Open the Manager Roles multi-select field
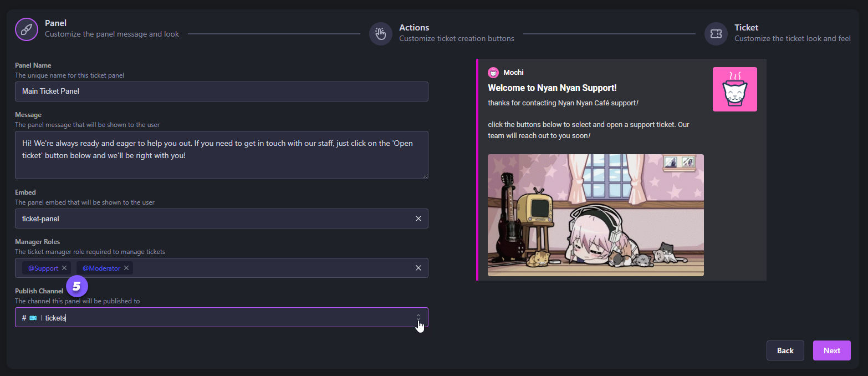The height and width of the screenshot is (376, 868). coord(272,268)
